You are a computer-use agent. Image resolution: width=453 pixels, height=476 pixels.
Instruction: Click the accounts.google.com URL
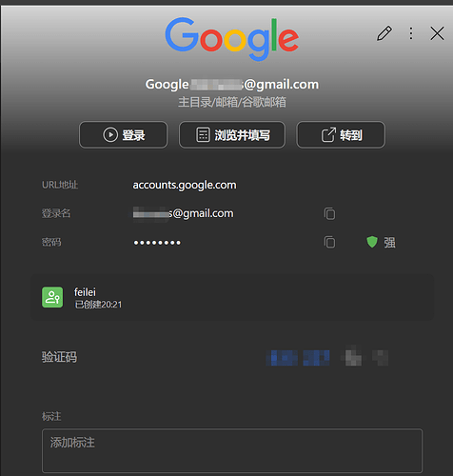tap(185, 185)
